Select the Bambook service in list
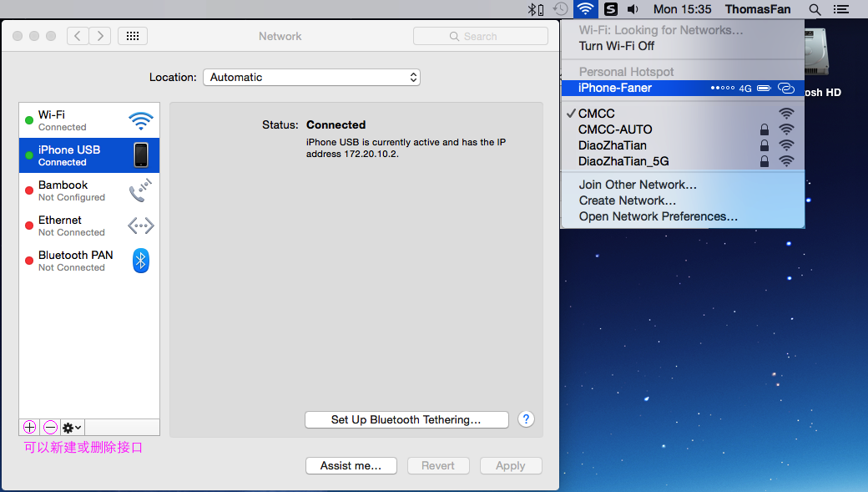This screenshot has width=868, height=492. coord(89,190)
